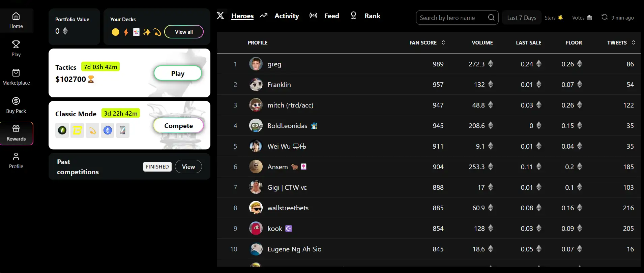Open the Buy Pack dollar icon

coord(16,101)
